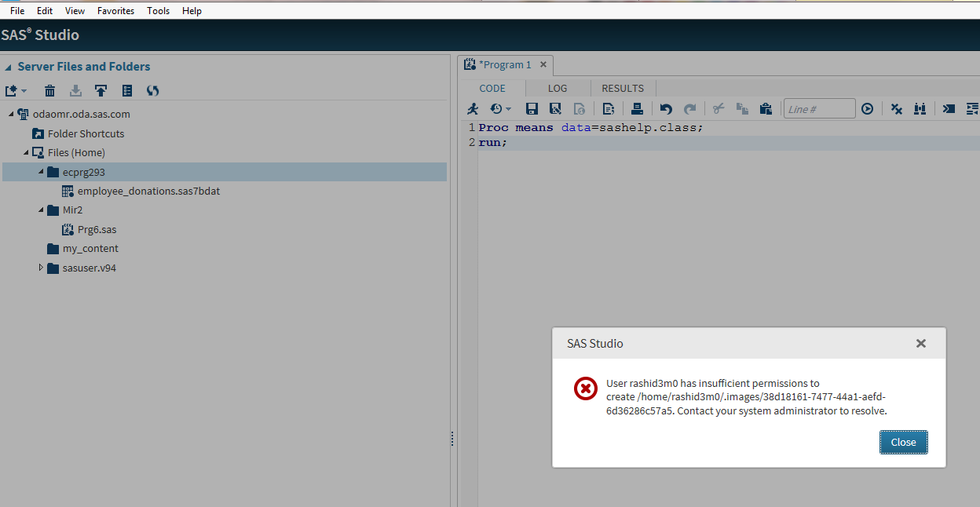The image size is (980, 507).
Task: Switch to the LOG tab
Action: click(558, 88)
